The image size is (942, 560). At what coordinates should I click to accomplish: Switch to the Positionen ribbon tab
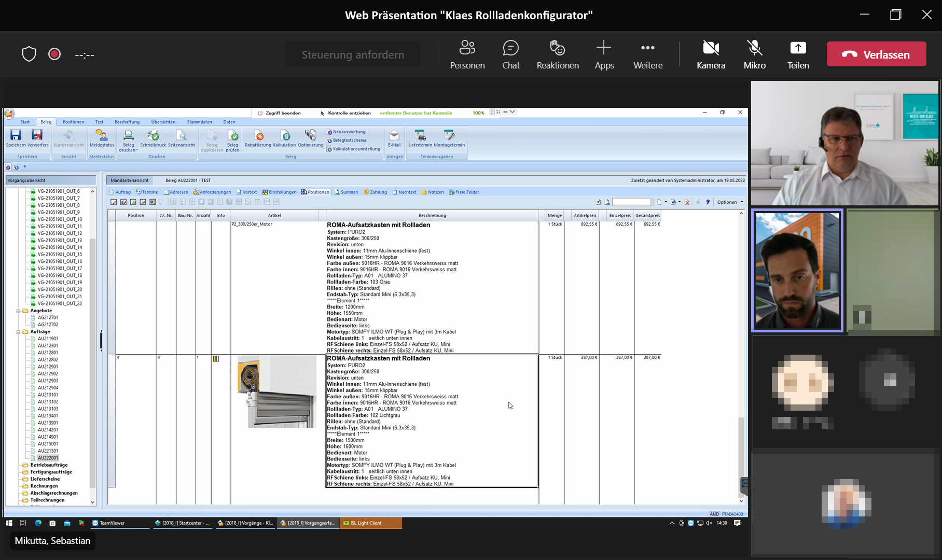(x=73, y=122)
